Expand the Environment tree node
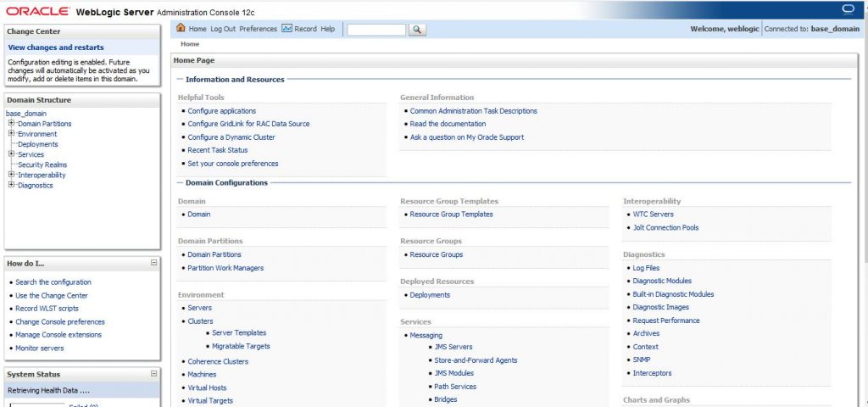 11,134
